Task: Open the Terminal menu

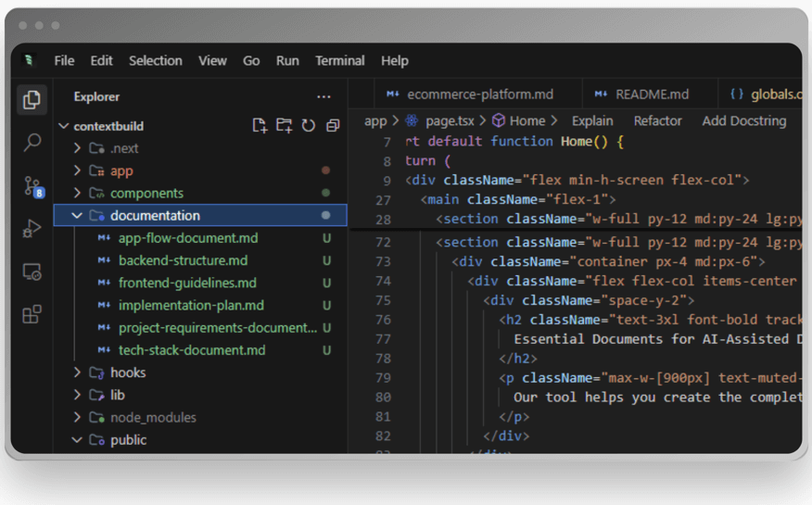Action: point(339,60)
